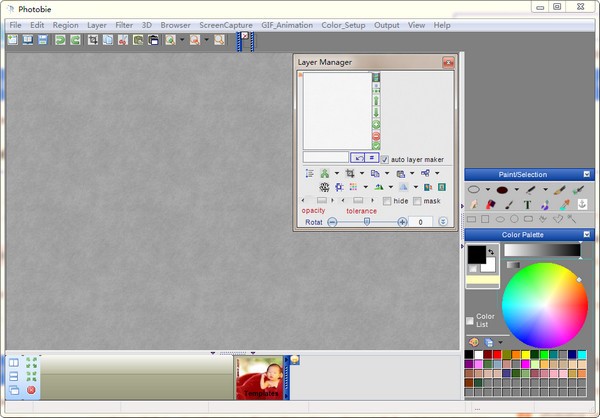Click the swap foreground/background colors arrow
The width and height of the screenshot is (600, 418).
click(491, 251)
